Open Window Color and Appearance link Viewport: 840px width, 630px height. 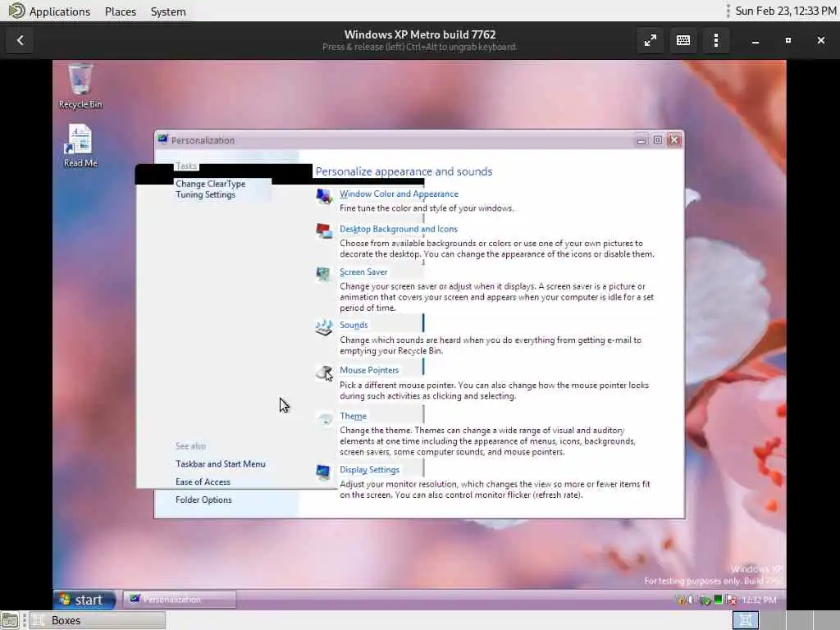(399, 194)
